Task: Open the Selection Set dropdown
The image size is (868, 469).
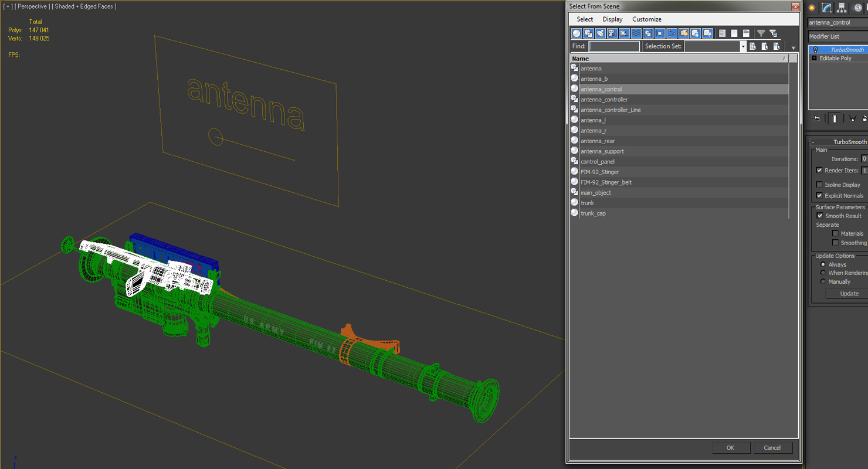Action: tap(743, 46)
